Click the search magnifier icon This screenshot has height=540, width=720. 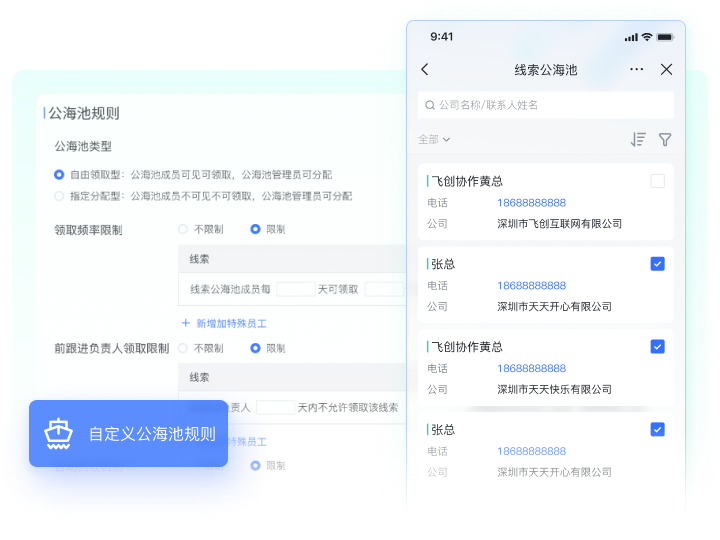[x=430, y=105]
